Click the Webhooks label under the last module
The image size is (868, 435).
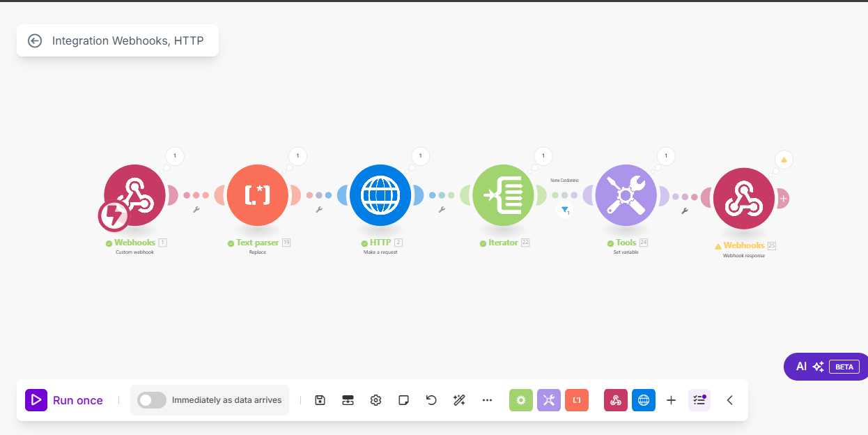[744, 245]
